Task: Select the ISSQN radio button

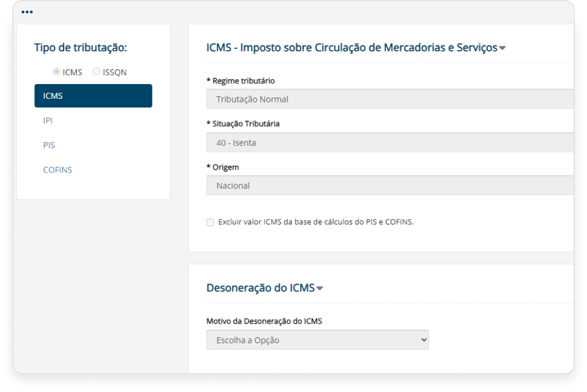Action: coord(96,71)
